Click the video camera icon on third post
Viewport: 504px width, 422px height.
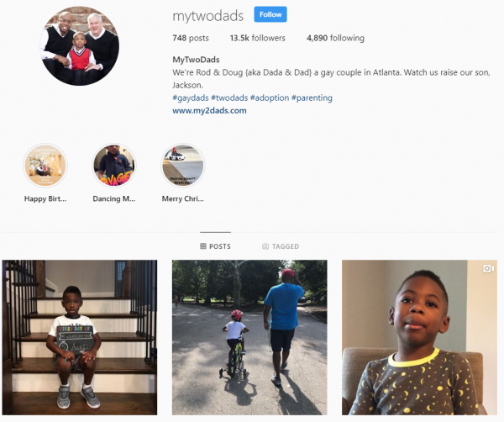[488, 268]
